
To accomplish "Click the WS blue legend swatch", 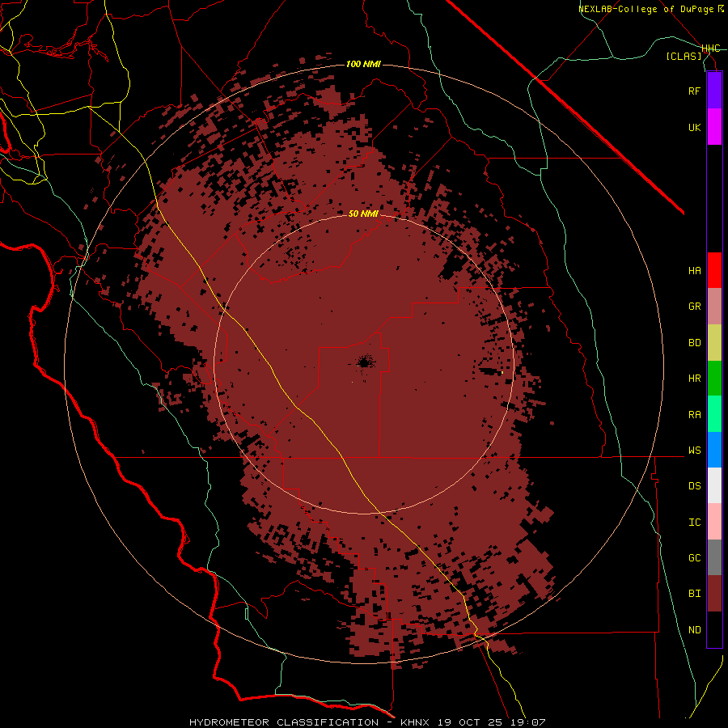I will coord(714,450).
